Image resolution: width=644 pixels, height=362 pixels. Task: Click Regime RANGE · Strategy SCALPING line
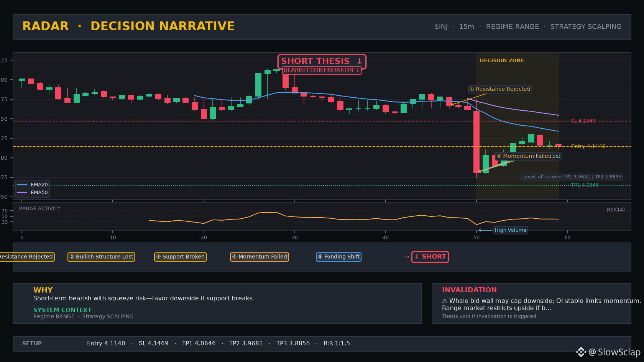pos(84,316)
